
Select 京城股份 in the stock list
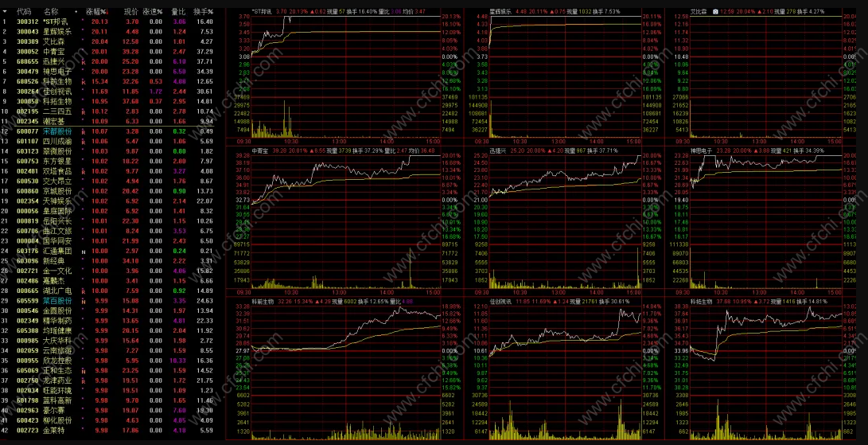click(57, 191)
